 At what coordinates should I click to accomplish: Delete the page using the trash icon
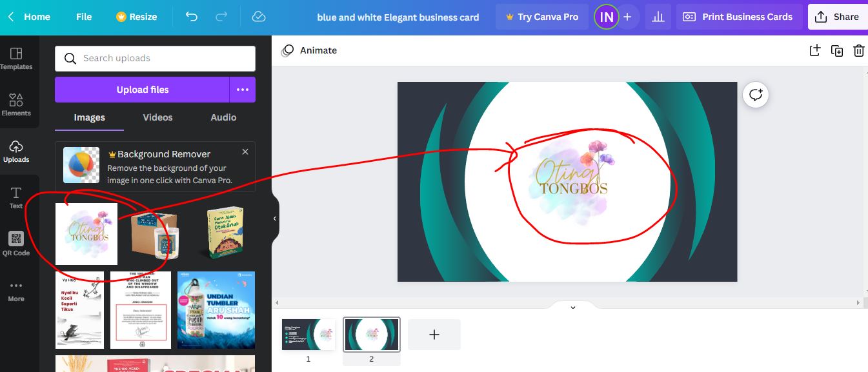click(858, 50)
